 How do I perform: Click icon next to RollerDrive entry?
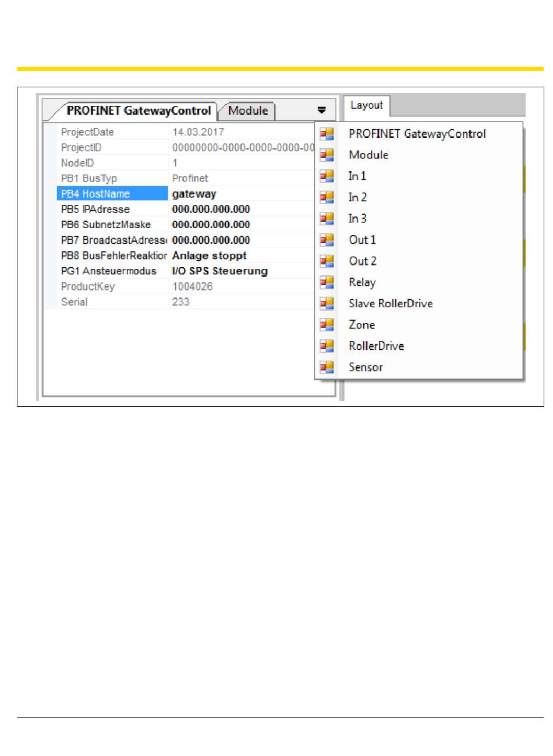coord(327,346)
